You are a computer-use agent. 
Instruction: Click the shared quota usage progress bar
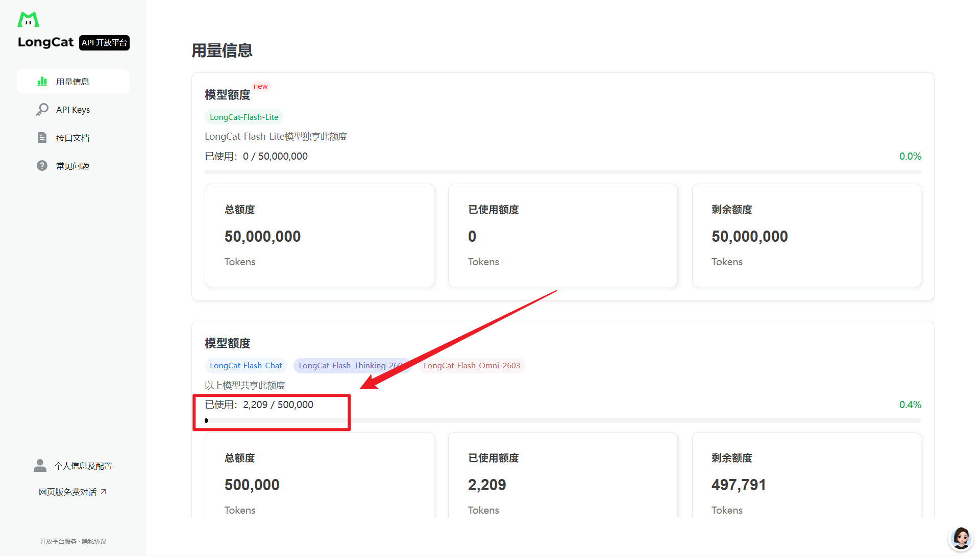(x=563, y=420)
